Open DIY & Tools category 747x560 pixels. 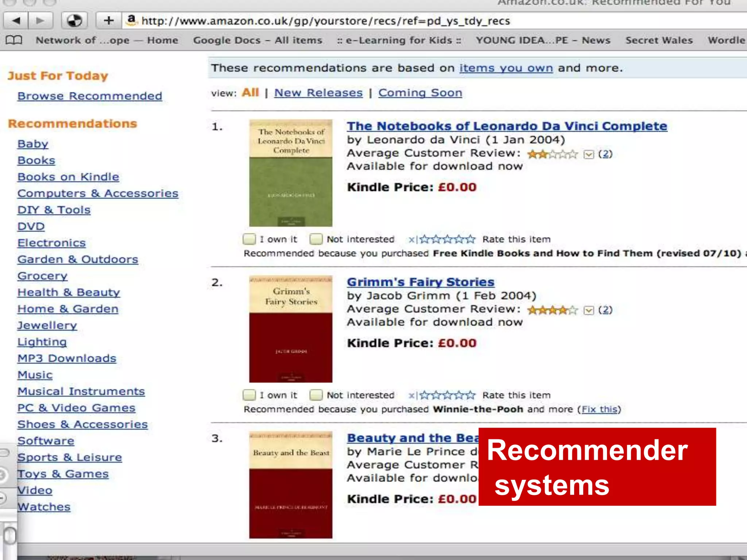coord(54,210)
